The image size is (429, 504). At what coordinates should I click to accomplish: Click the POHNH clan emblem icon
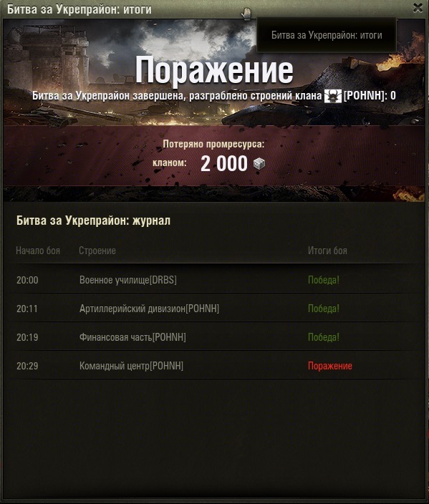[333, 96]
